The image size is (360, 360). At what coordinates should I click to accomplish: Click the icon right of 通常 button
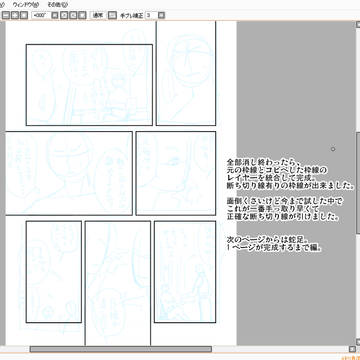[x=112, y=15]
